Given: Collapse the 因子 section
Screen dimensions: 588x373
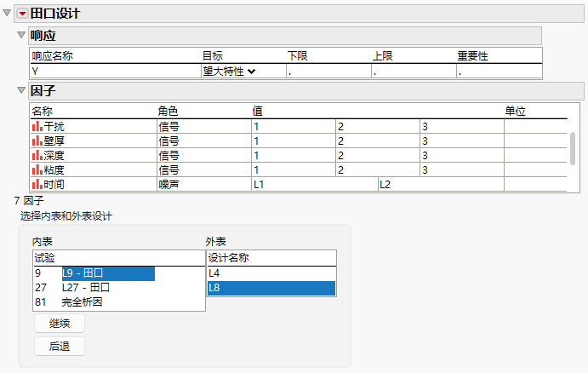Looking at the screenshot, I should point(21,90).
